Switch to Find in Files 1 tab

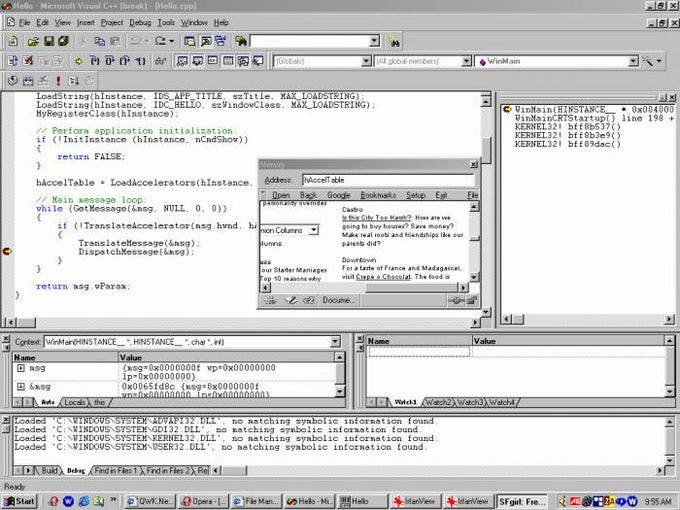(115, 471)
